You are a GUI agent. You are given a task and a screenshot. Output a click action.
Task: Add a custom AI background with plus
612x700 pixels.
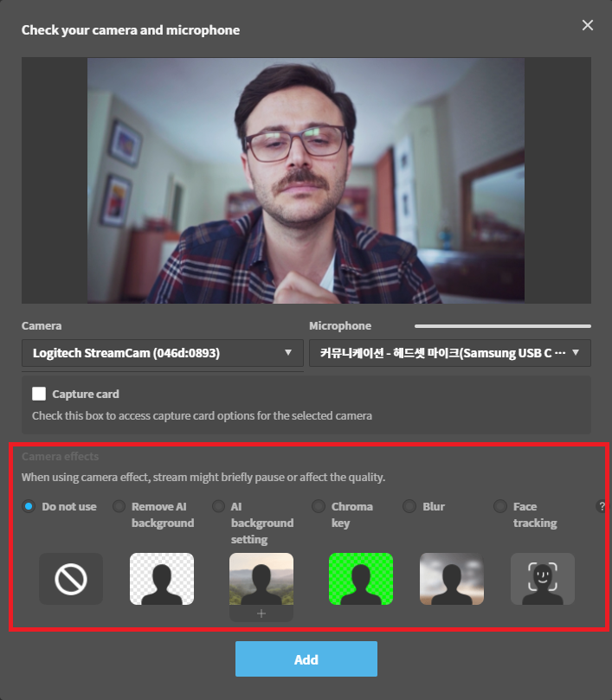tap(261, 613)
